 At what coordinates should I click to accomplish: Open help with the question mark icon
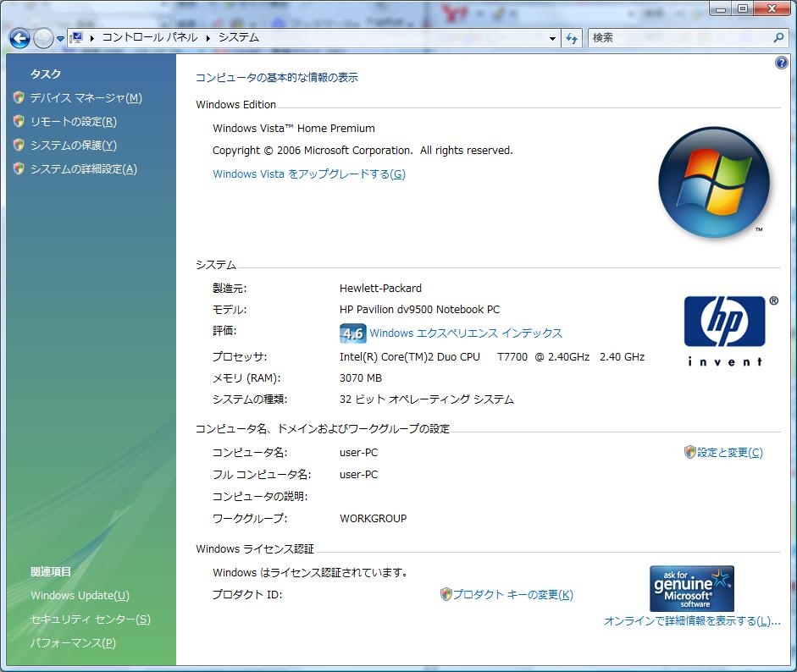tap(781, 63)
